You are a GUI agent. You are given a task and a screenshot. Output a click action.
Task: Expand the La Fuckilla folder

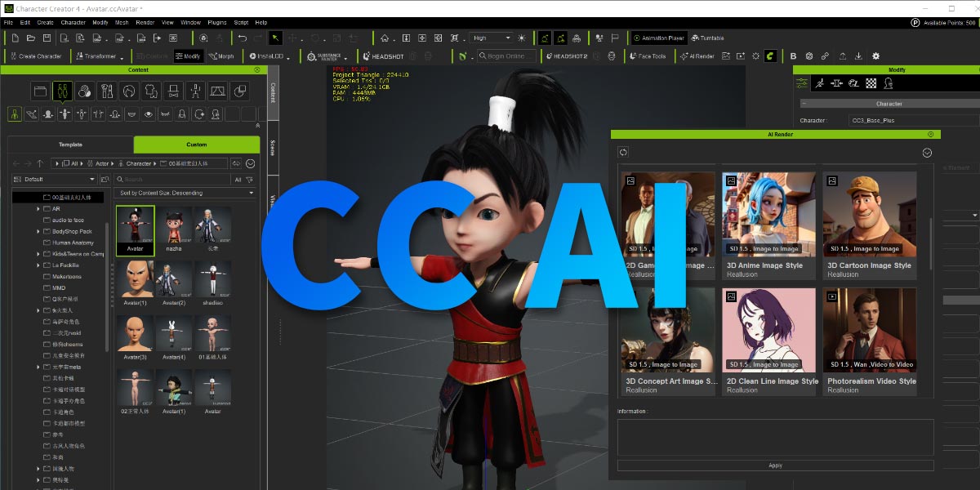(x=38, y=265)
